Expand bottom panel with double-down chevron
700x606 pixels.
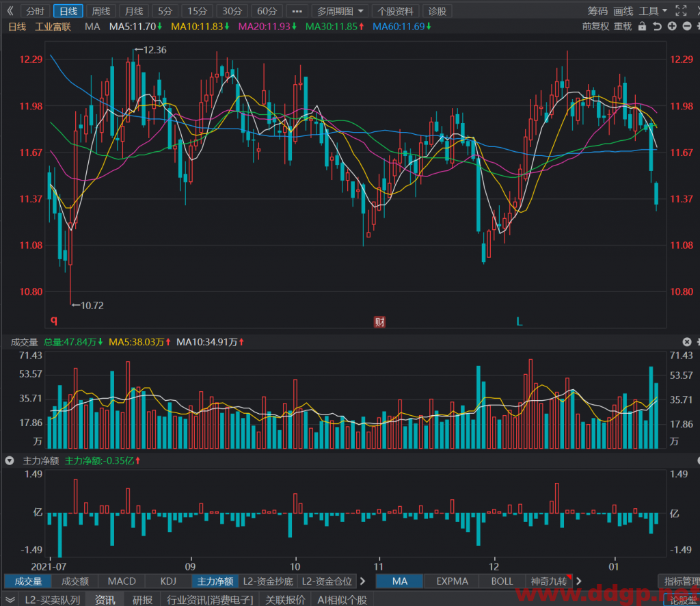click(10, 600)
